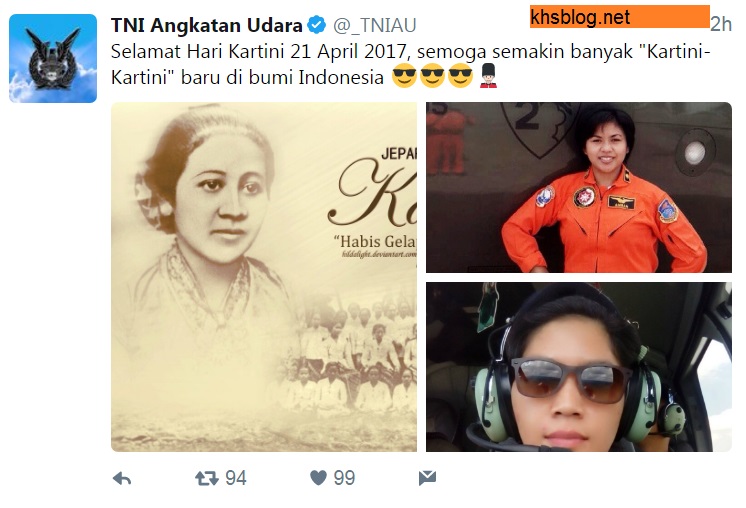Screen dimensions: 746x508
Task: View the 94 retweets count
Action: click(x=236, y=478)
